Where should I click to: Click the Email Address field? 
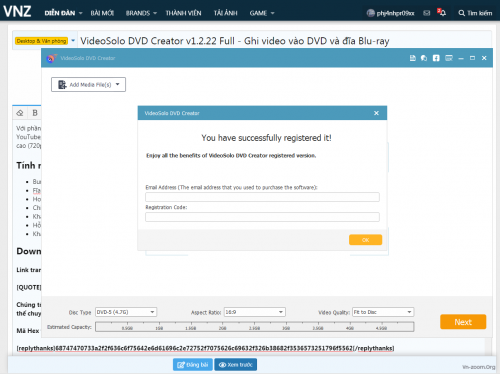[262, 197]
